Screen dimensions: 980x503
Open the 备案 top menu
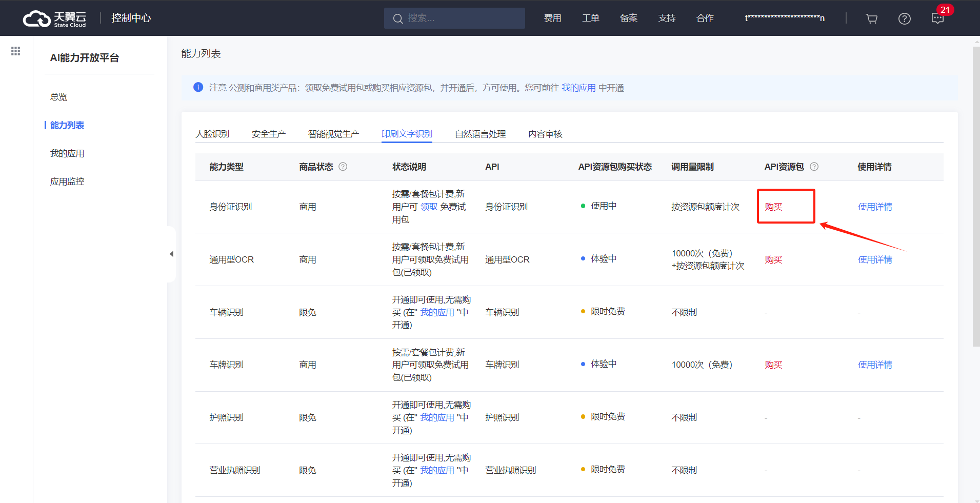629,18
